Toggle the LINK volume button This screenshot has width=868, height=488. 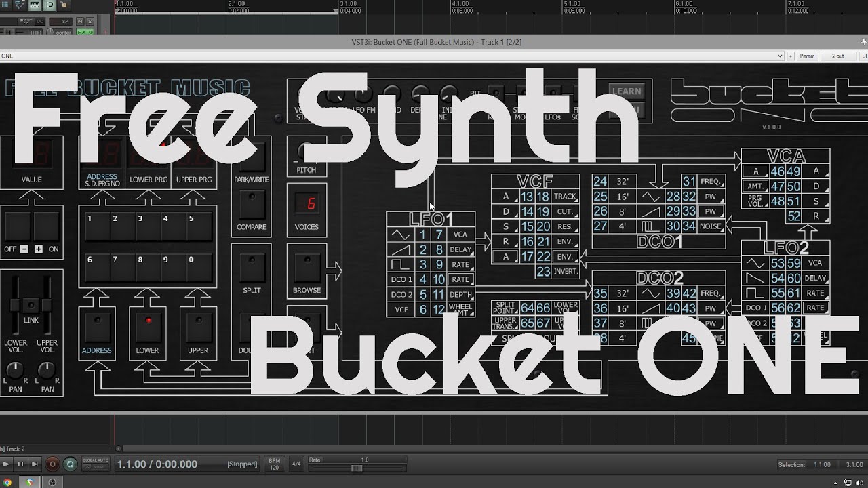coord(31,306)
